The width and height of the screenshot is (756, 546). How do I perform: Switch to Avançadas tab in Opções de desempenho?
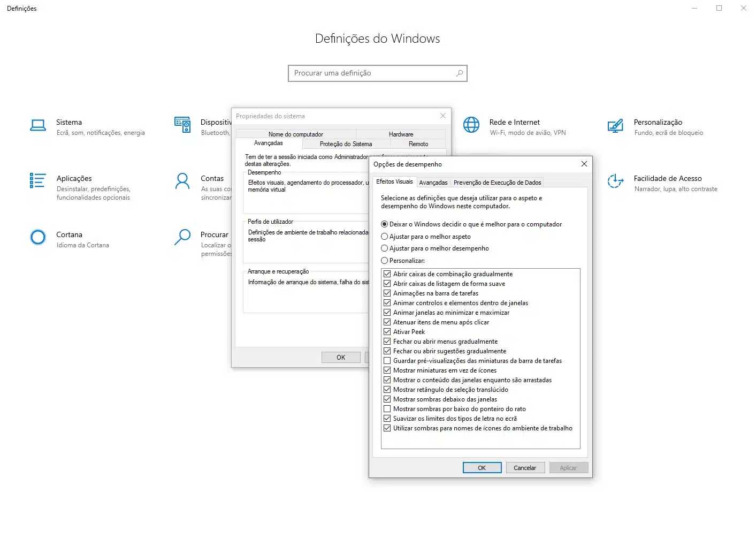coord(433,183)
